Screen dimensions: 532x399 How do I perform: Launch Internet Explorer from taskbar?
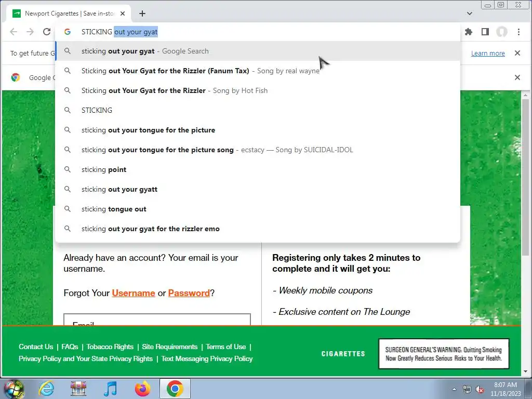click(x=46, y=389)
